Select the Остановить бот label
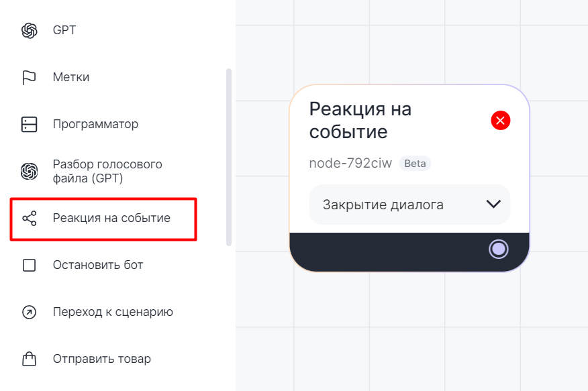Viewport: 588px width, 391px height. [x=98, y=266]
